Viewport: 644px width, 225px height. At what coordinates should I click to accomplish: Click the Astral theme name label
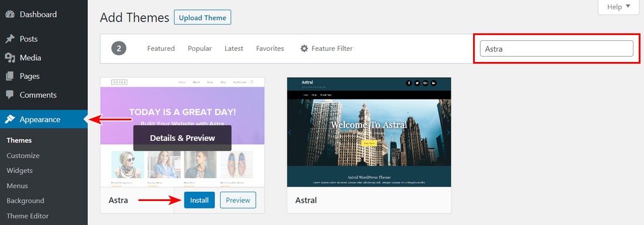point(306,200)
